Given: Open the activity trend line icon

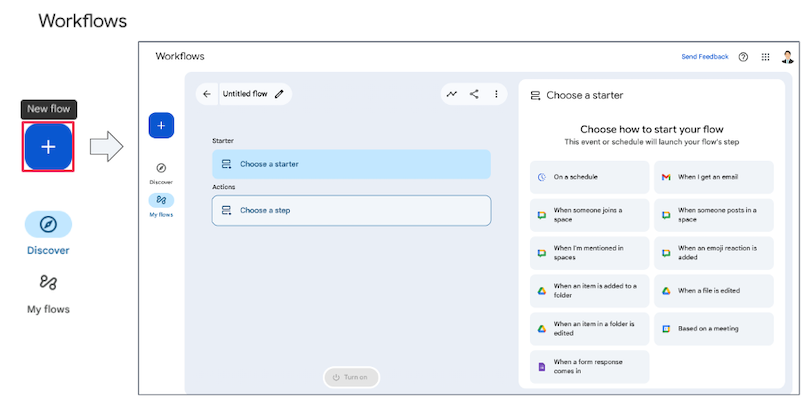Looking at the screenshot, I should click(x=452, y=94).
